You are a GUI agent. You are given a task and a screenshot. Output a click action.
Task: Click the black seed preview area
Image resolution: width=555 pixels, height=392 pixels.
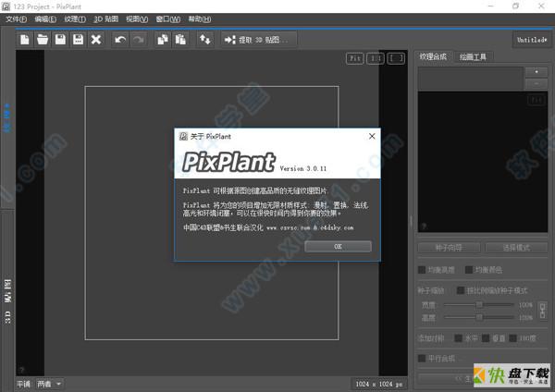pos(483,162)
